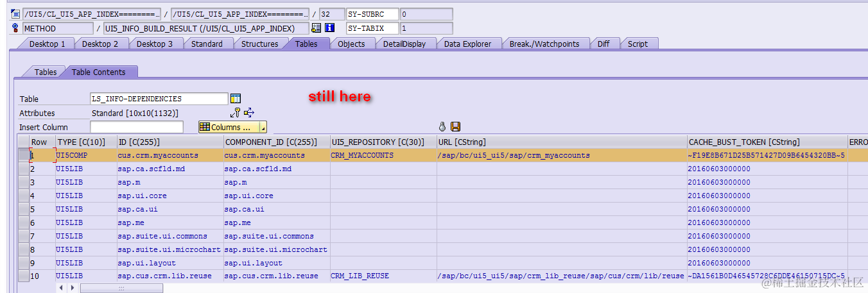Click ID cell sap.suite.ui.microchart
Viewport: 868px width, 293px height.
(169, 249)
